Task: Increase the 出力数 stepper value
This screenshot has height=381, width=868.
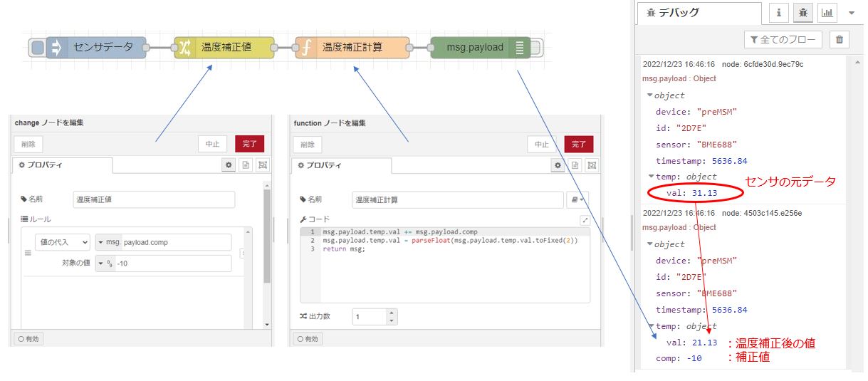Action: click(392, 313)
